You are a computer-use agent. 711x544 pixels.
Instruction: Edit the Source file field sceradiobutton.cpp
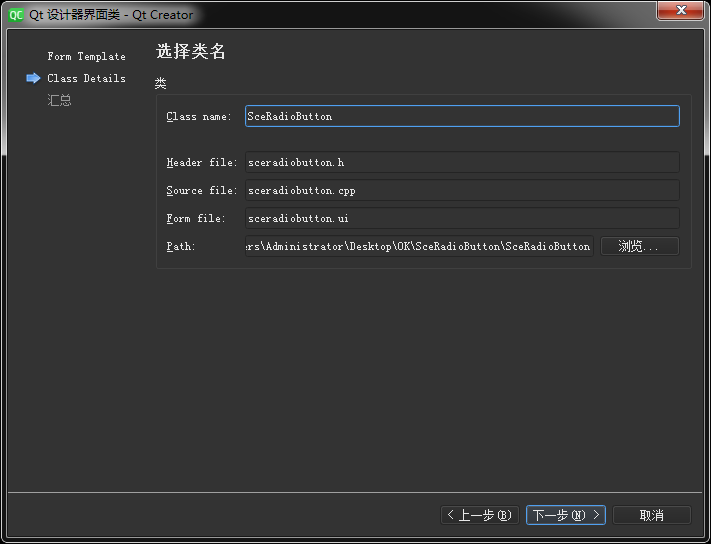[462, 190]
